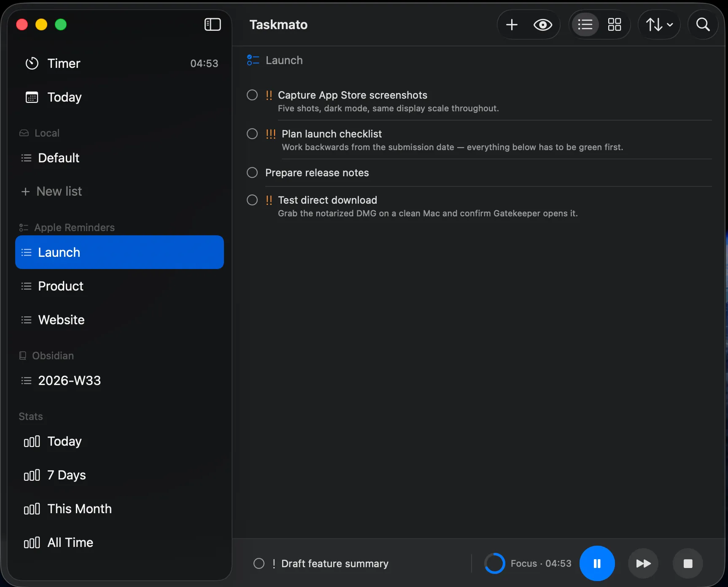Screen dimensions: 728x587
Task: Click the priority marks on Plan launch checklist
Action: pyautogui.click(x=271, y=134)
